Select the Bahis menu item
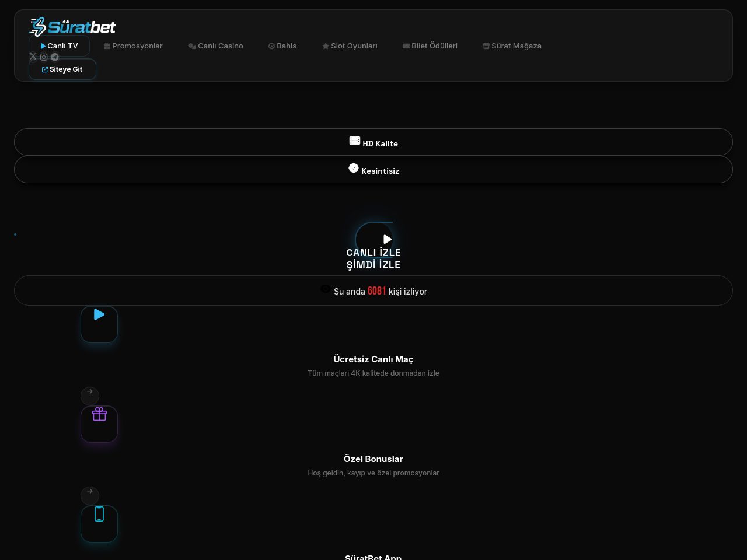The width and height of the screenshot is (747, 560). 282,45
